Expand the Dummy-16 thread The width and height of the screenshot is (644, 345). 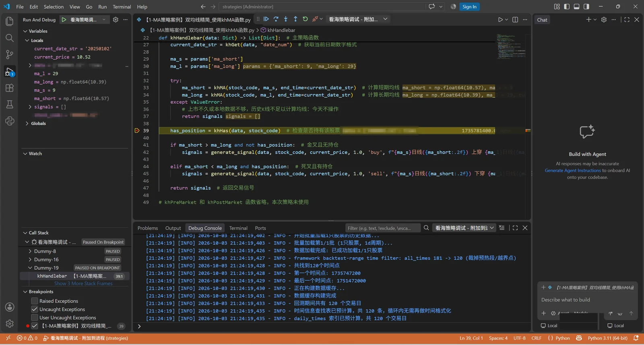30,260
